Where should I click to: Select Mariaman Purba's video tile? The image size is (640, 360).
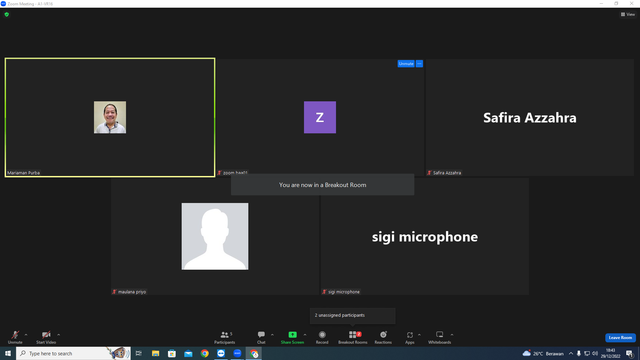(x=110, y=118)
